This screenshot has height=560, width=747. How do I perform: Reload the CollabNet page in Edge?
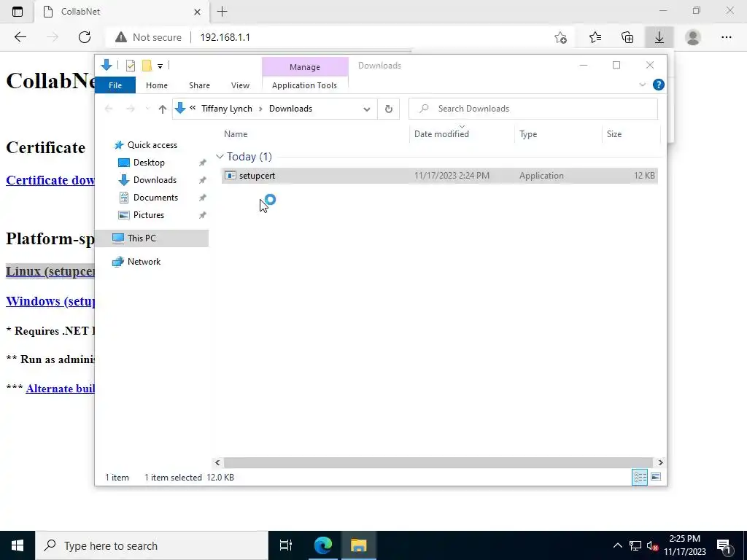click(x=85, y=37)
